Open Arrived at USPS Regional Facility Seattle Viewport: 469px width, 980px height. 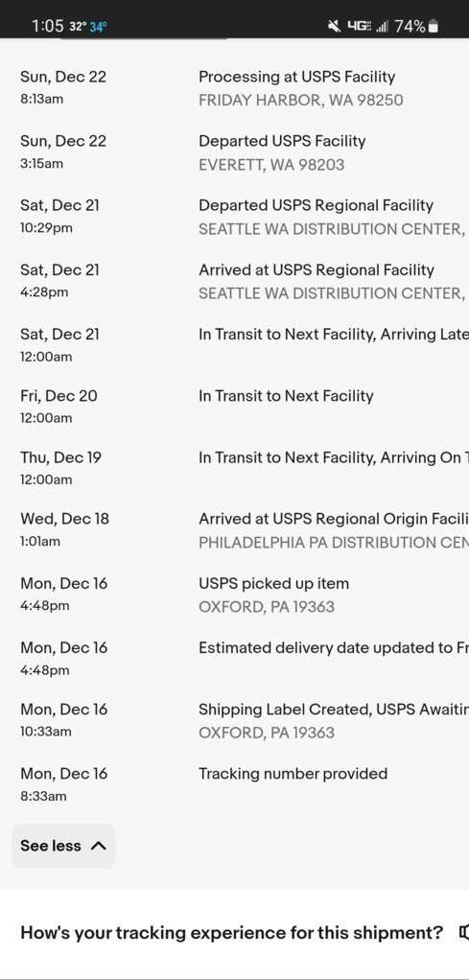[x=234, y=281]
